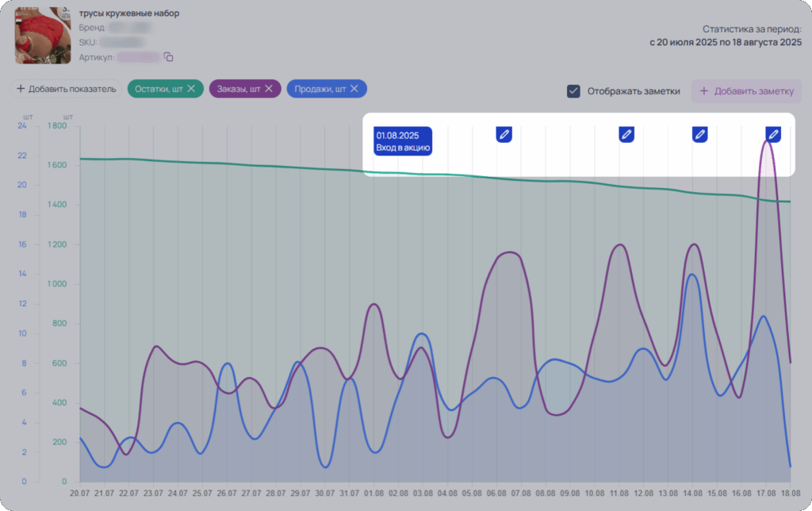Edit the note pencil icon above 17.08
Screen dimensions: 812x511
773,135
